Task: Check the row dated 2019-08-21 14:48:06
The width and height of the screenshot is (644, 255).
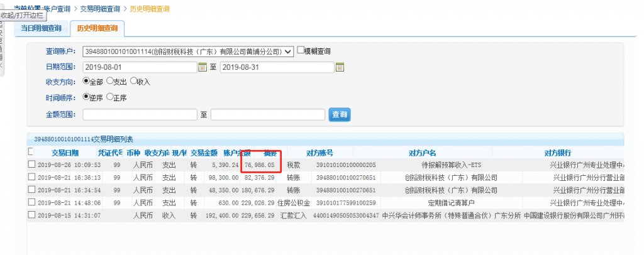Action: coord(31,202)
